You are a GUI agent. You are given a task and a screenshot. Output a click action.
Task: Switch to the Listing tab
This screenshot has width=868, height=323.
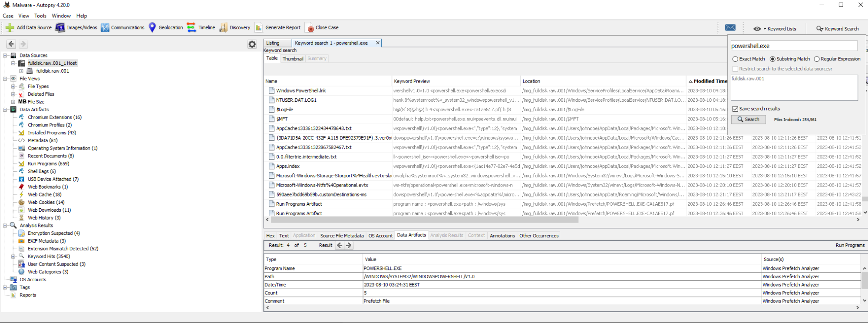coord(273,43)
